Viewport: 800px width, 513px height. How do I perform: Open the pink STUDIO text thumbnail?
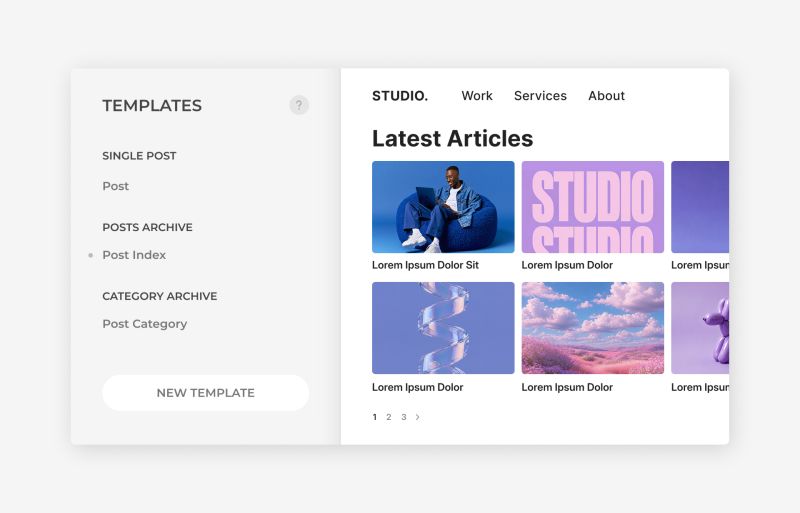tap(593, 207)
